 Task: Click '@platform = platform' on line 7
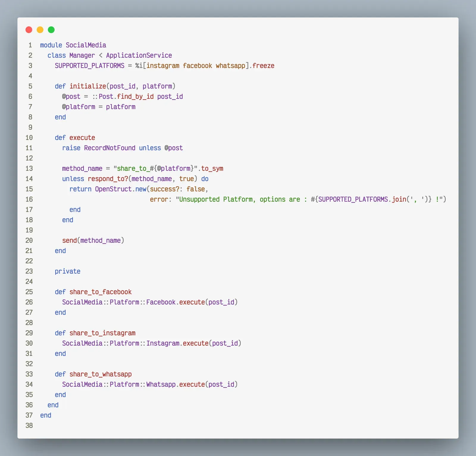99,107
